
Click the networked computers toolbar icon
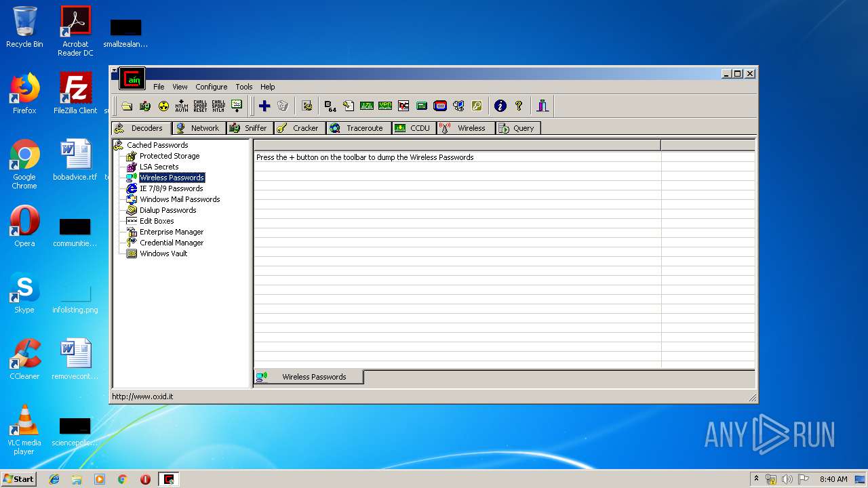458,106
